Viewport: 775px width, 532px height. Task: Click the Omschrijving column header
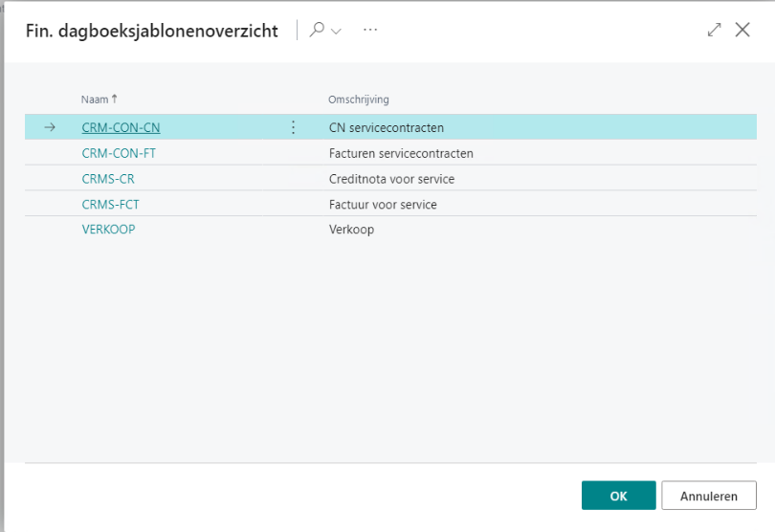click(358, 100)
